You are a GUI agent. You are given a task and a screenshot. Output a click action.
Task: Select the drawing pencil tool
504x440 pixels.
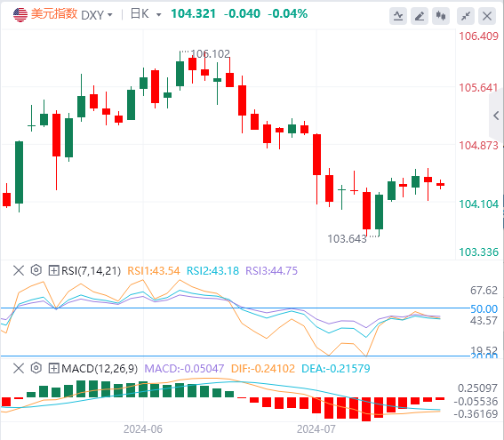[420, 15]
